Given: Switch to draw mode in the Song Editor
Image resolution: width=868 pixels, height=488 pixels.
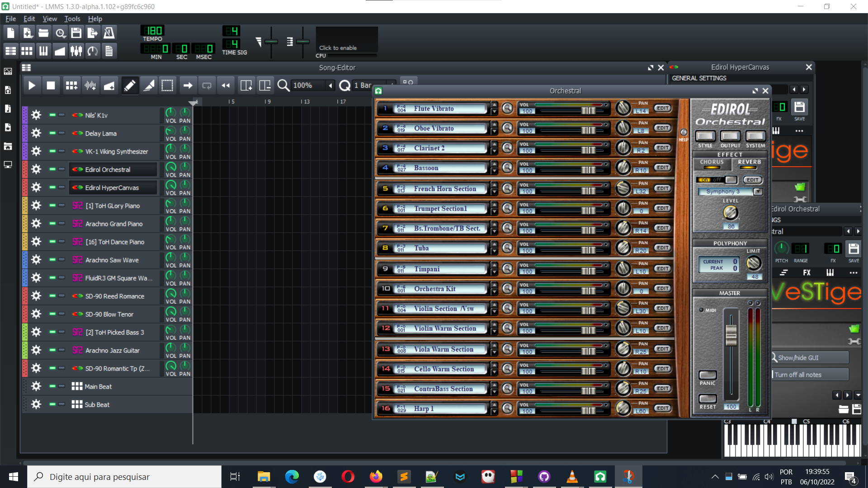Looking at the screenshot, I should click(130, 85).
